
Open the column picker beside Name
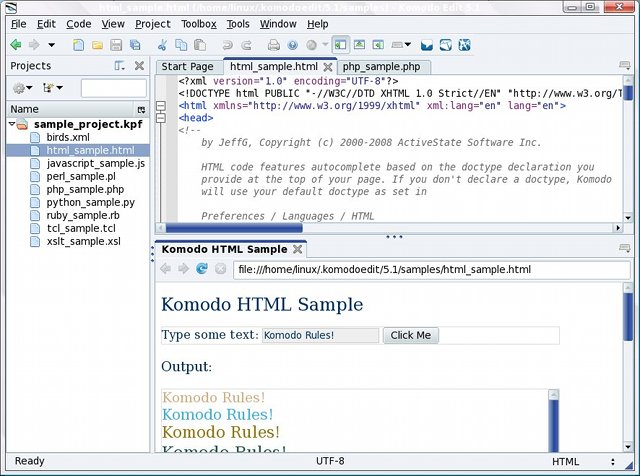pos(141,109)
